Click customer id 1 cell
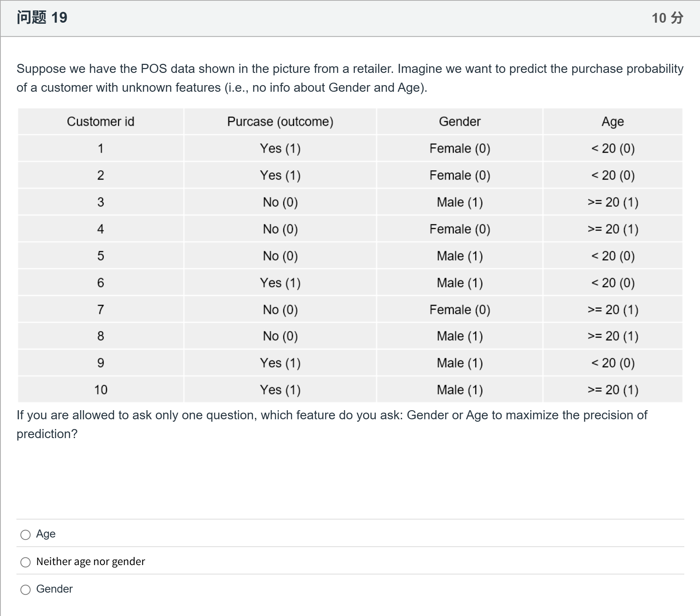This screenshot has width=700, height=616. point(100,148)
